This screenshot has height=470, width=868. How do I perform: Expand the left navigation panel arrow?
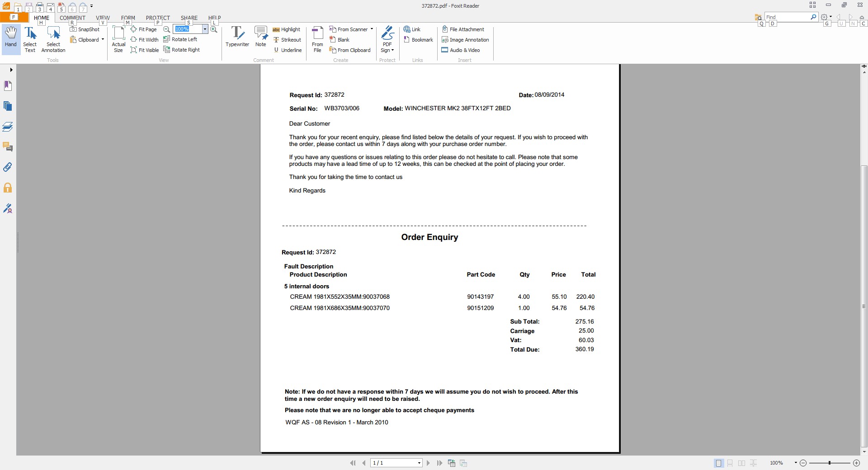pyautogui.click(x=11, y=70)
